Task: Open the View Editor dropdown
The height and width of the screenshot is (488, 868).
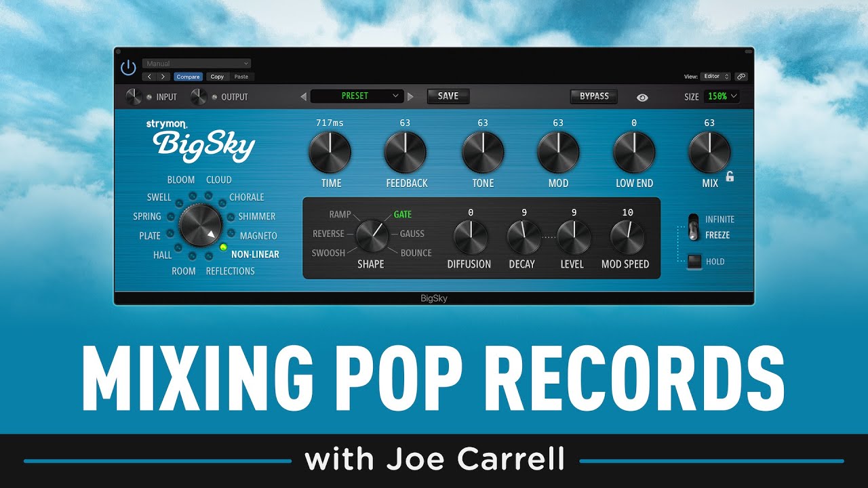Action: [717, 77]
